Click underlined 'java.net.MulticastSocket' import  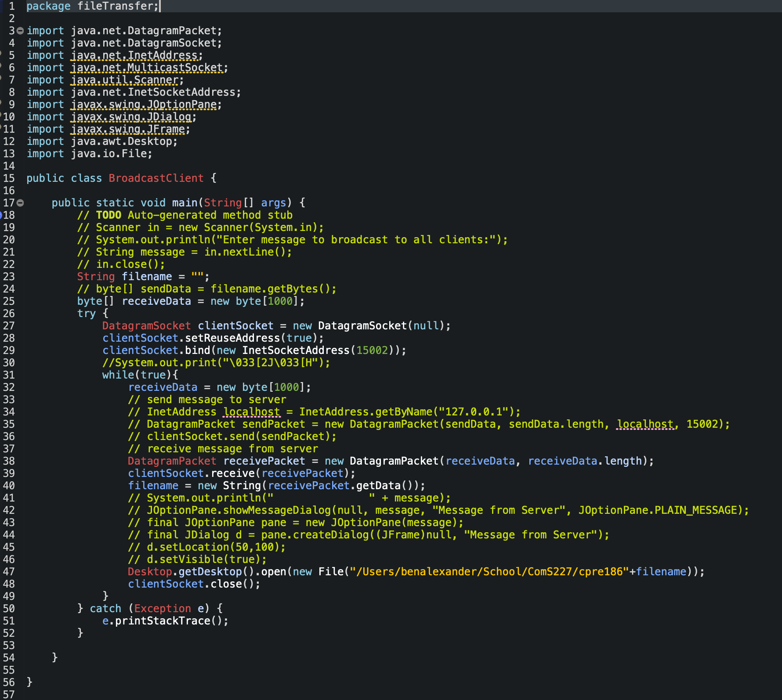pyautogui.click(x=147, y=68)
